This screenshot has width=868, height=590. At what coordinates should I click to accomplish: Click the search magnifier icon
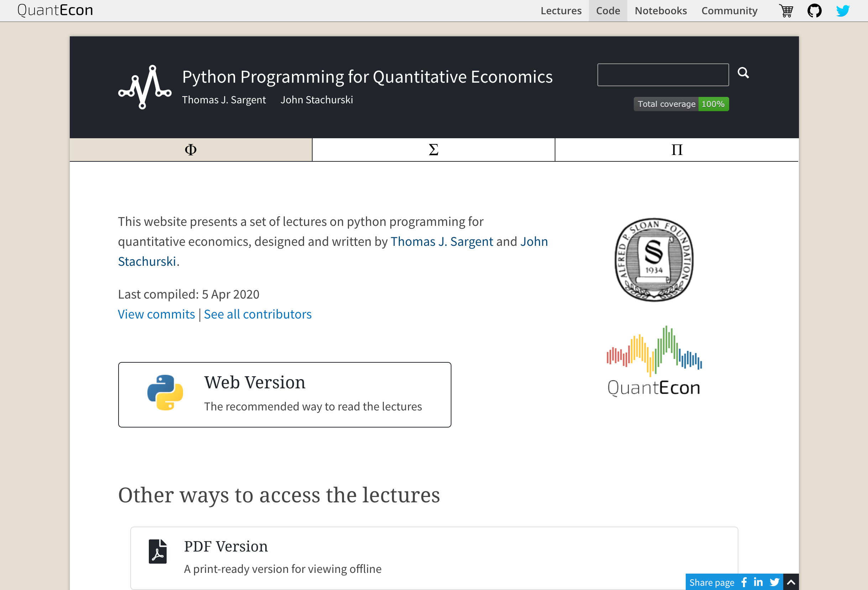tap(743, 72)
